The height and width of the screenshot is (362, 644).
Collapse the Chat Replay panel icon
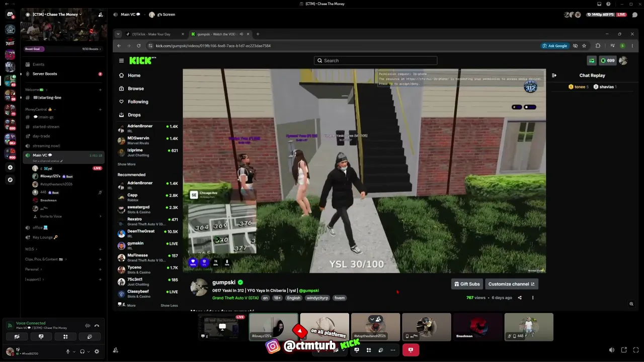pyautogui.click(x=554, y=75)
